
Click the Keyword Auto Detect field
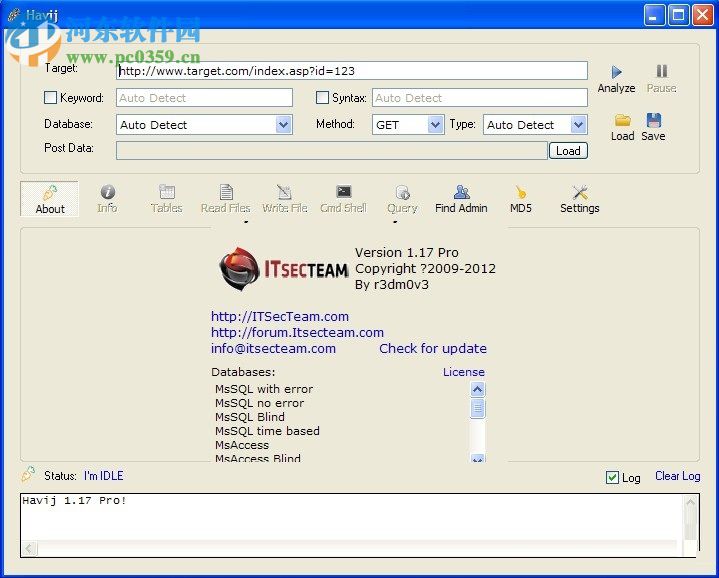tap(205, 98)
